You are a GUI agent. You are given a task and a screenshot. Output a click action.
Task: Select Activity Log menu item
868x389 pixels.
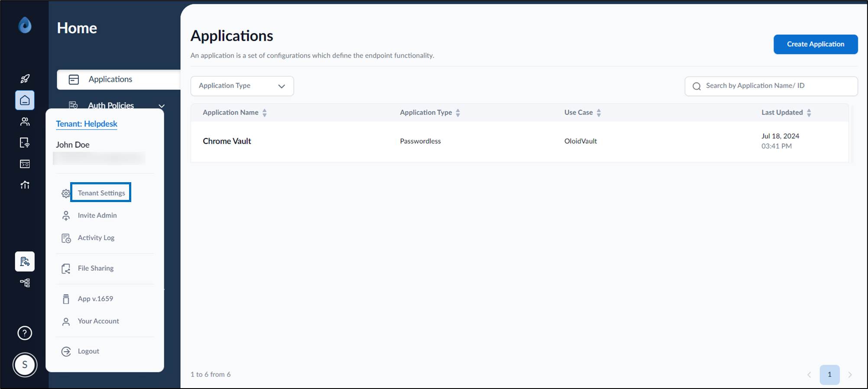click(96, 238)
